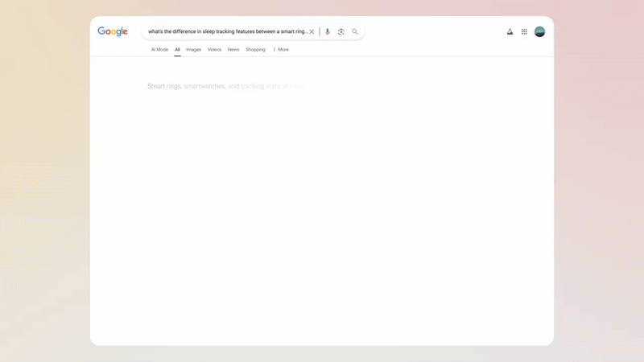Show News results tab
Viewport: 644px width, 362px height.
[x=233, y=50]
